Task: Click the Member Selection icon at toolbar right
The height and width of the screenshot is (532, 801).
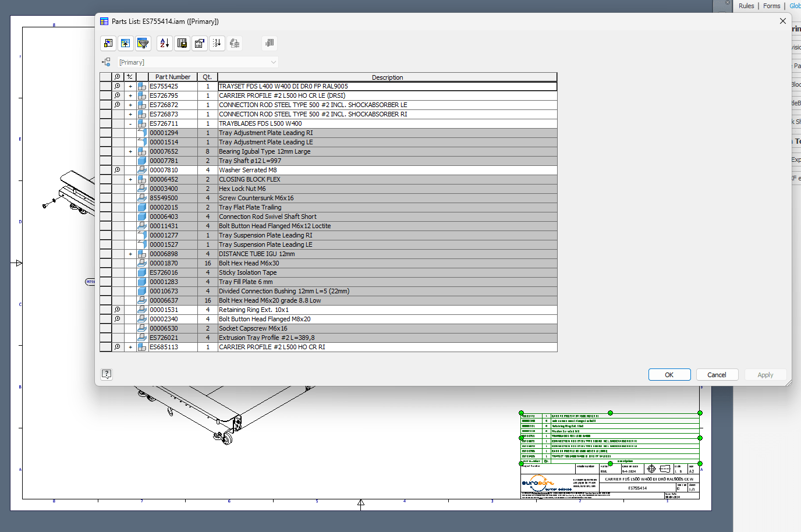Action: point(270,42)
